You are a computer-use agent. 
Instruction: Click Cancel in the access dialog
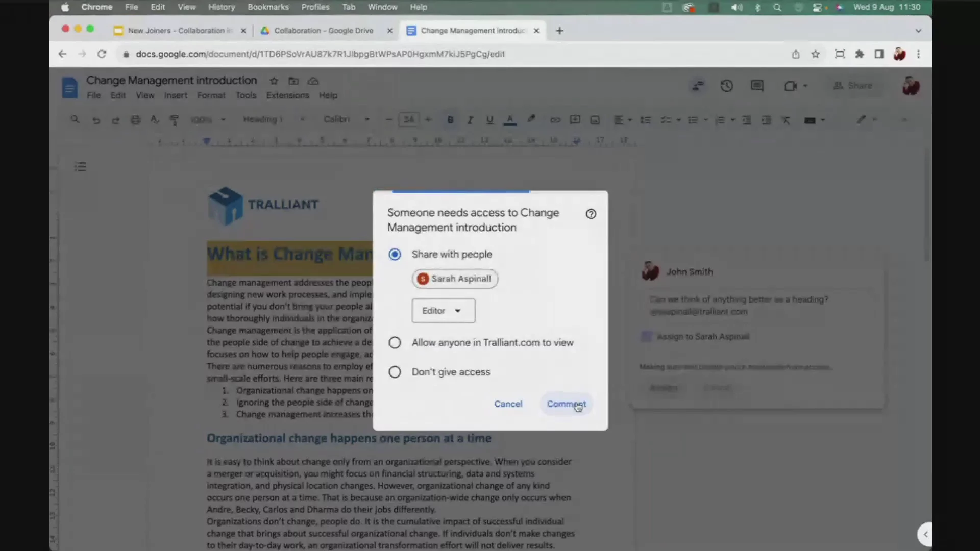click(x=508, y=404)
